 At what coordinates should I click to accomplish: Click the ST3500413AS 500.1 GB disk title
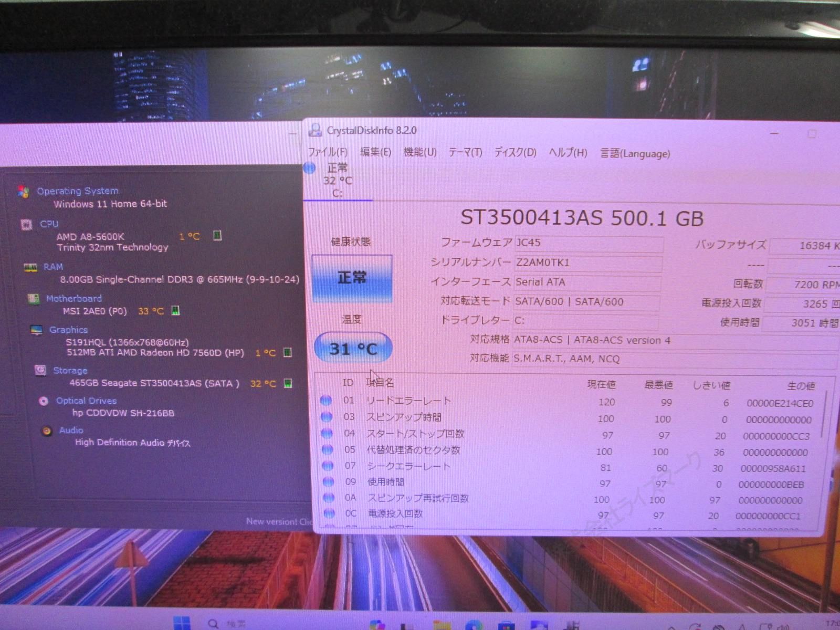click(582, 218)
